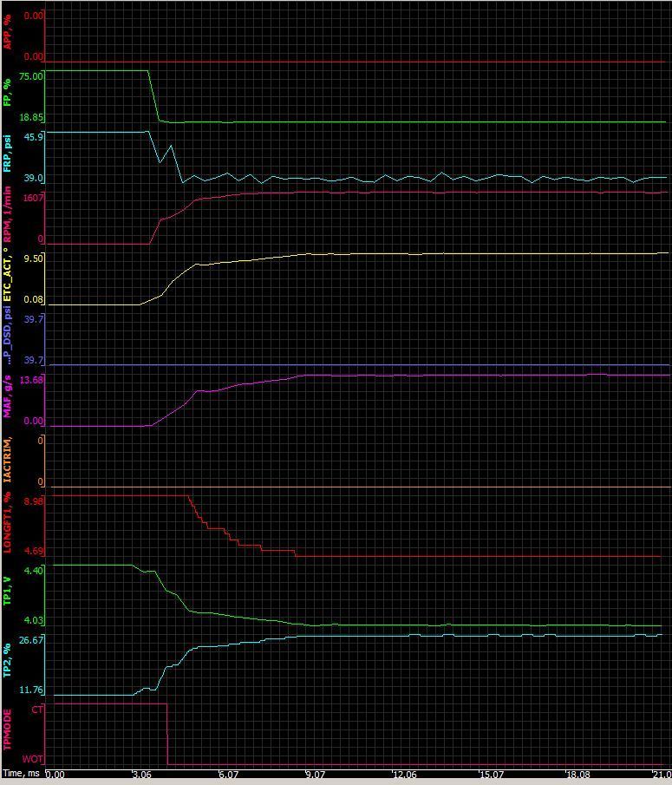Click the TPMODE channel label
This screenshot has height=785, width=672.
[x=8, y=730]
